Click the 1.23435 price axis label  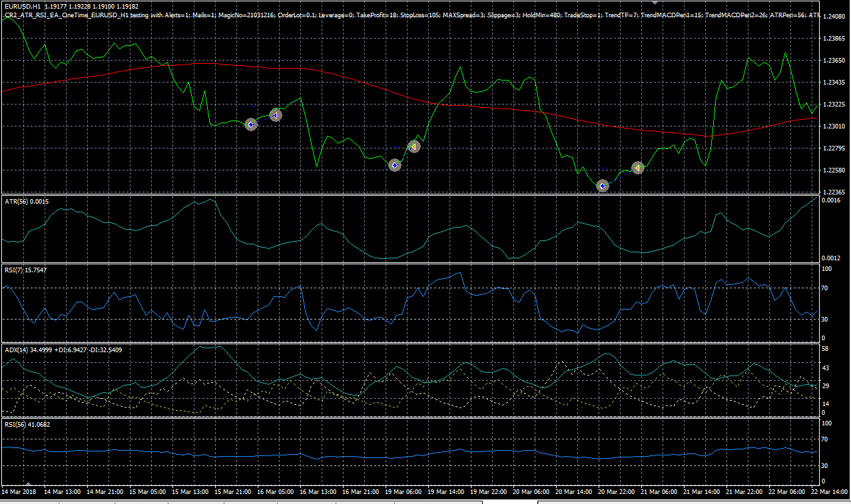click(x=835, y=83)
